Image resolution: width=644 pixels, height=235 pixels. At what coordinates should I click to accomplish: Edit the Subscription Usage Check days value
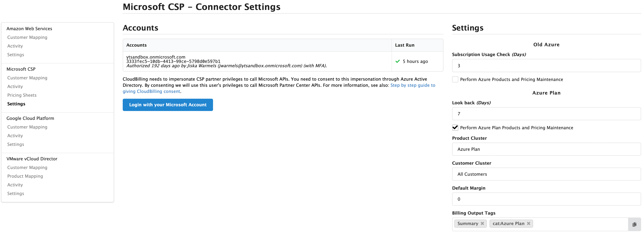[546, 65]
